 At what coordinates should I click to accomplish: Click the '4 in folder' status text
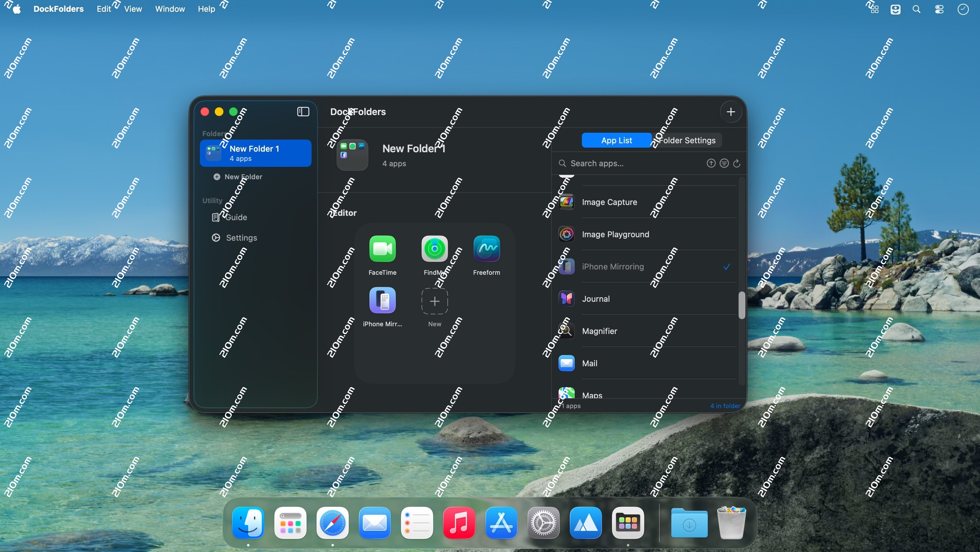(x=725, y=406)
